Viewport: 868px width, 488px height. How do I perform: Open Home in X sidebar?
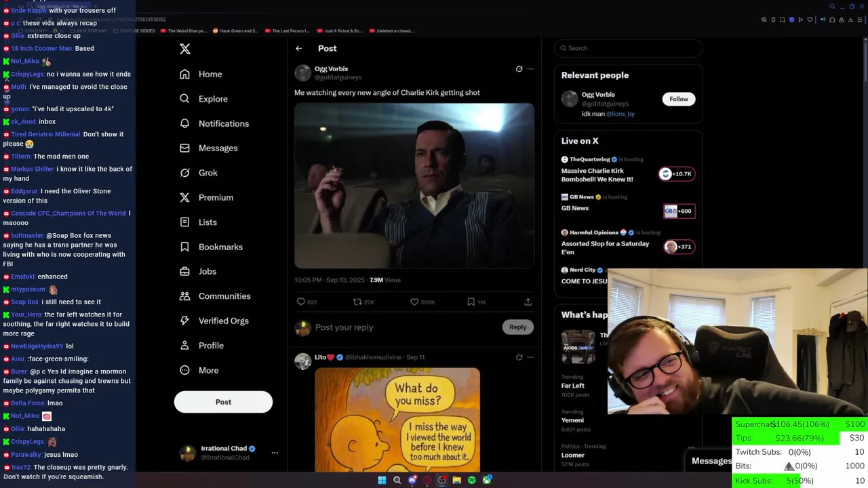201,74
